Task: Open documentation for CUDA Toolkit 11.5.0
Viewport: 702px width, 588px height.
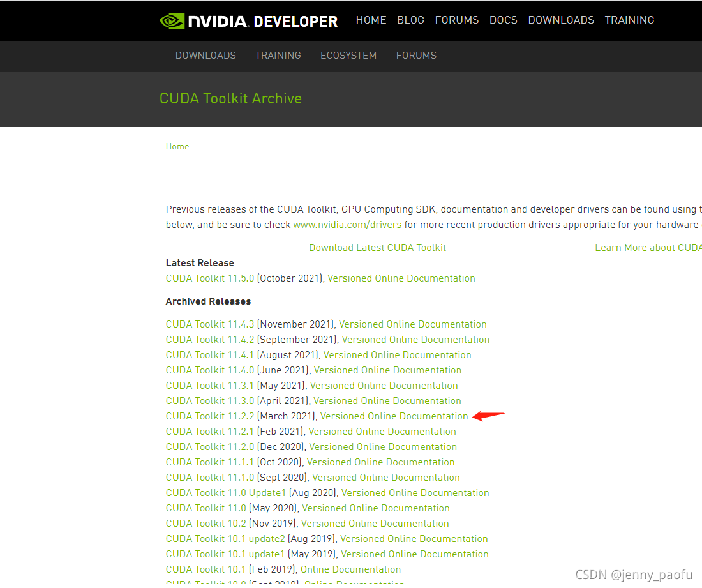Action: (x=401, y=278)
